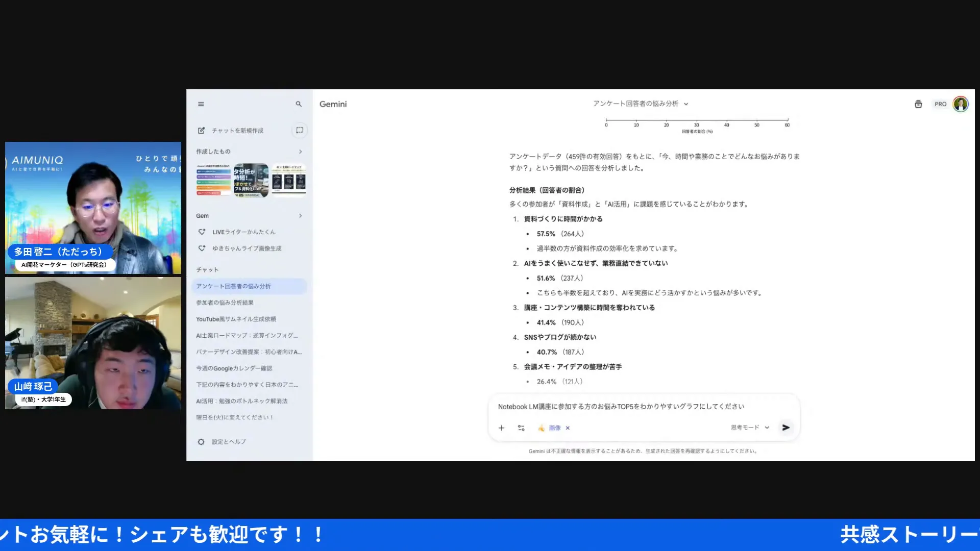Open the 思考モード dropdown
The width and height of the screenshot is (980, 551).
coord(748,428)
